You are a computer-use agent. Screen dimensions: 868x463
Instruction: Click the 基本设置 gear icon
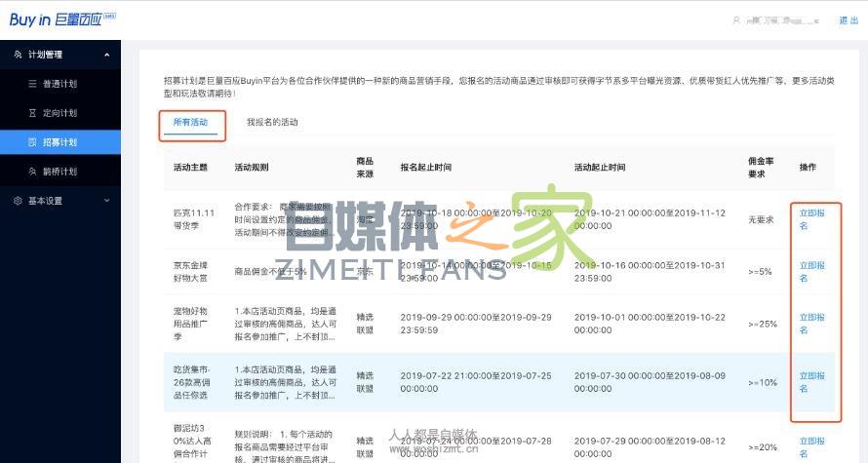tap(18, 200)
